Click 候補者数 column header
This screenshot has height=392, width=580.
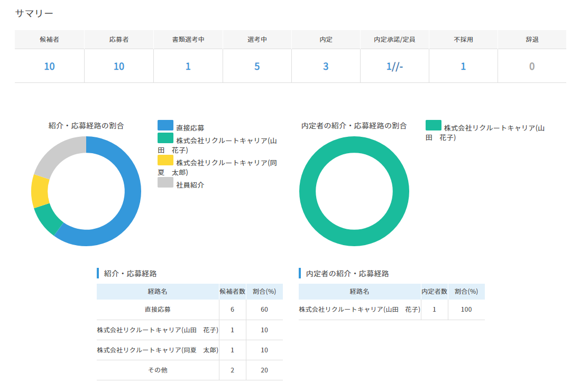[x=232, y=292]
